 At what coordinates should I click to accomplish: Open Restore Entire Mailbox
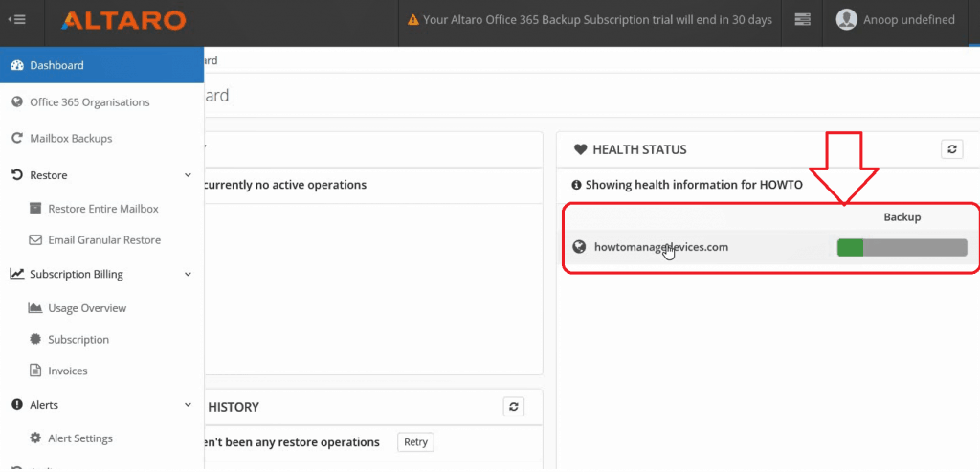(101, 209)
